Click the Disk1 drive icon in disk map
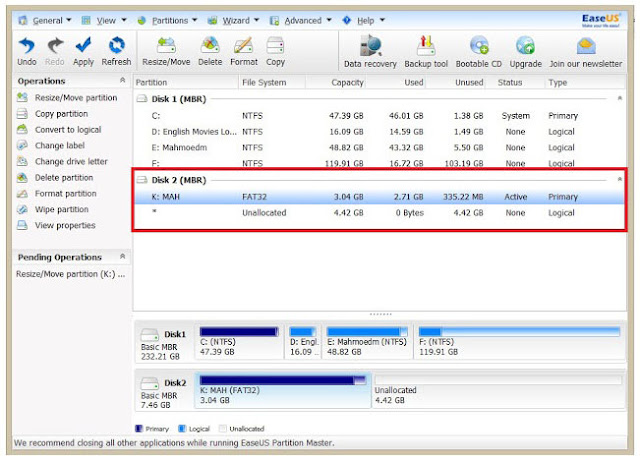Viewport: 640px width, 461px height. (x=149, y=335)
